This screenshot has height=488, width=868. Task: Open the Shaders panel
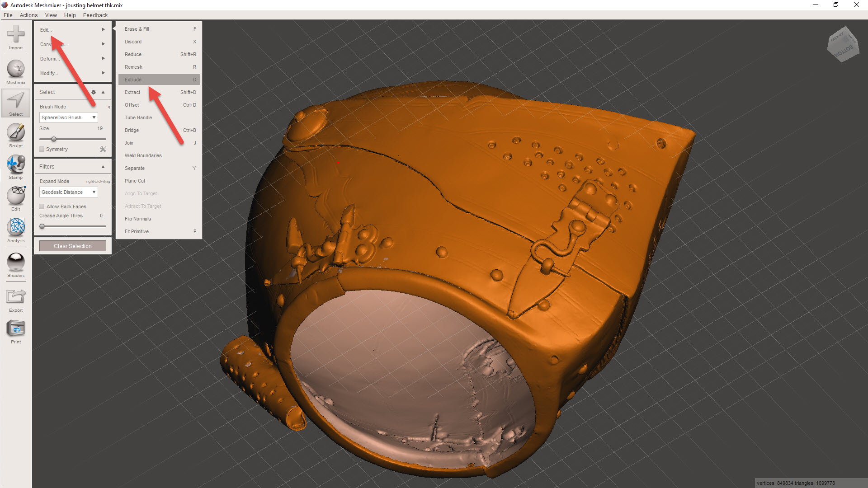point(16,263)
